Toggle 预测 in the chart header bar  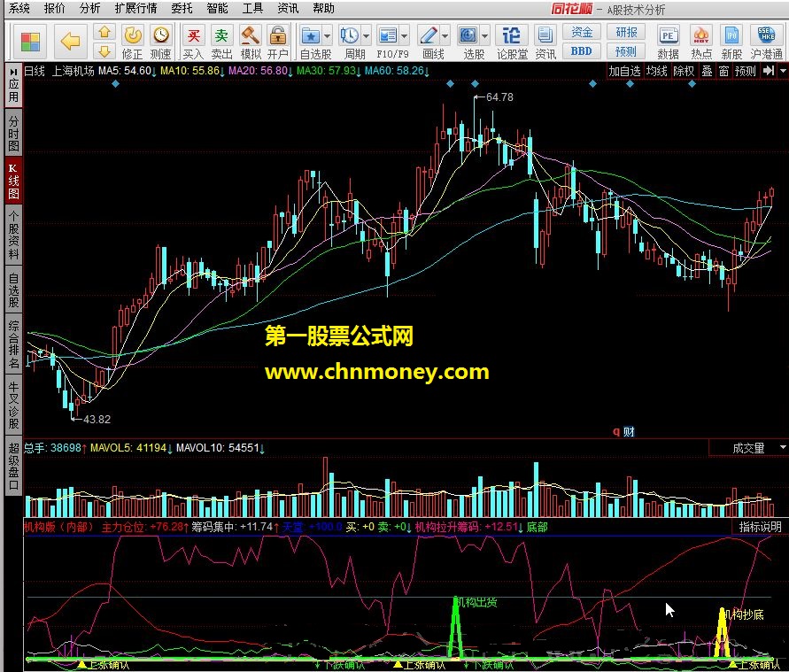pos(746,71)
